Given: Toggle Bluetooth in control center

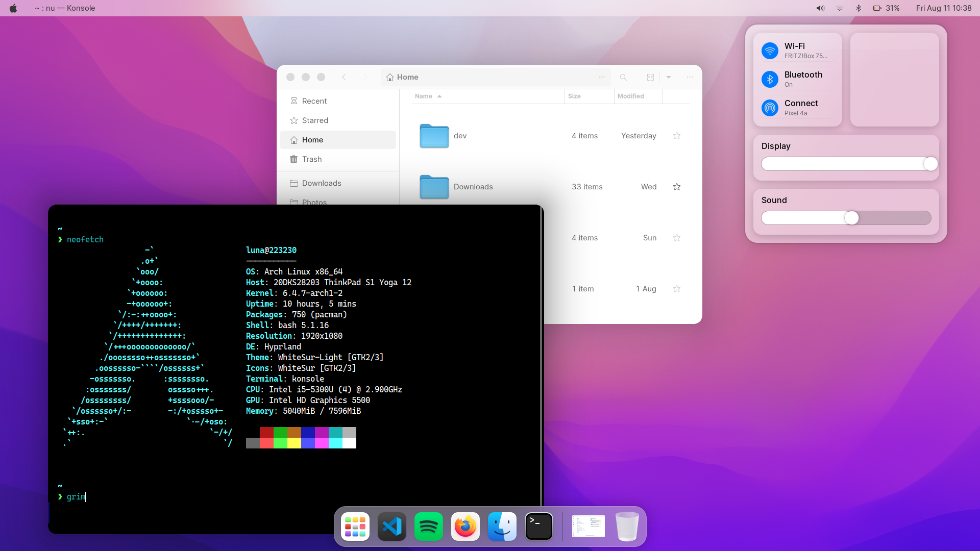Looking at the screenshot, I should 770,79.
